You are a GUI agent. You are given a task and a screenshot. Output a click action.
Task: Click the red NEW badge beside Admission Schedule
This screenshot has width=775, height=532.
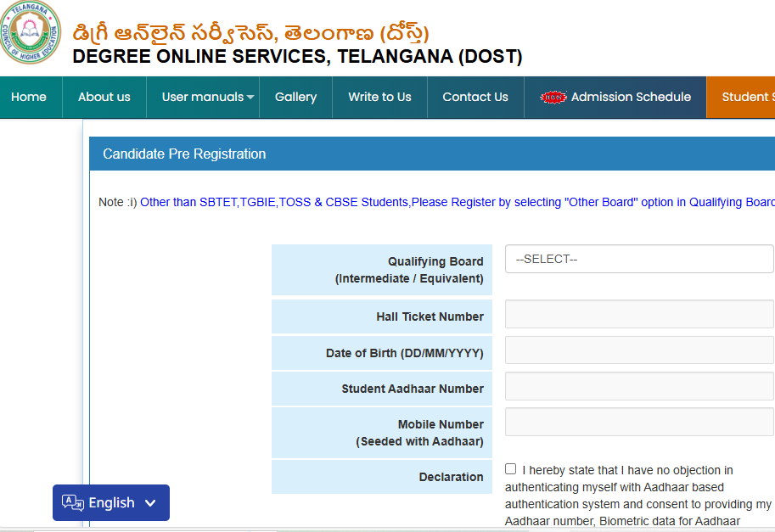pos(553,98)
